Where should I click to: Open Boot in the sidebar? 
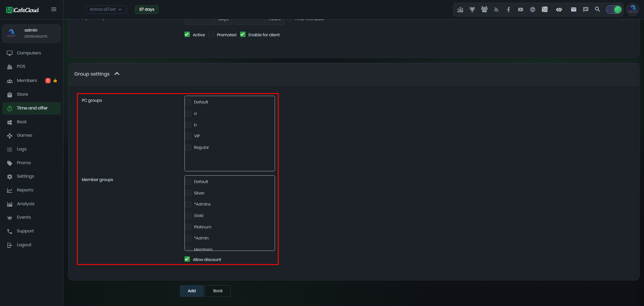point(32,122)
